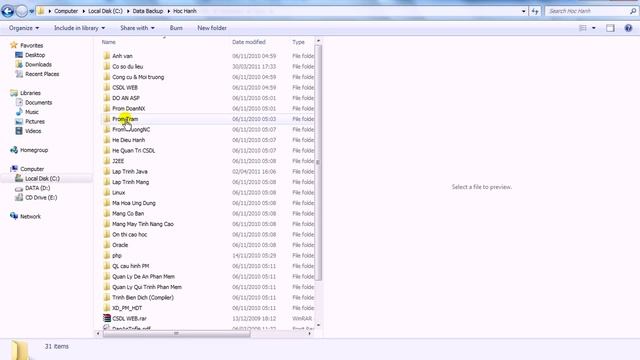
Task: Sort by the Name column header
Action: [109, 42]
